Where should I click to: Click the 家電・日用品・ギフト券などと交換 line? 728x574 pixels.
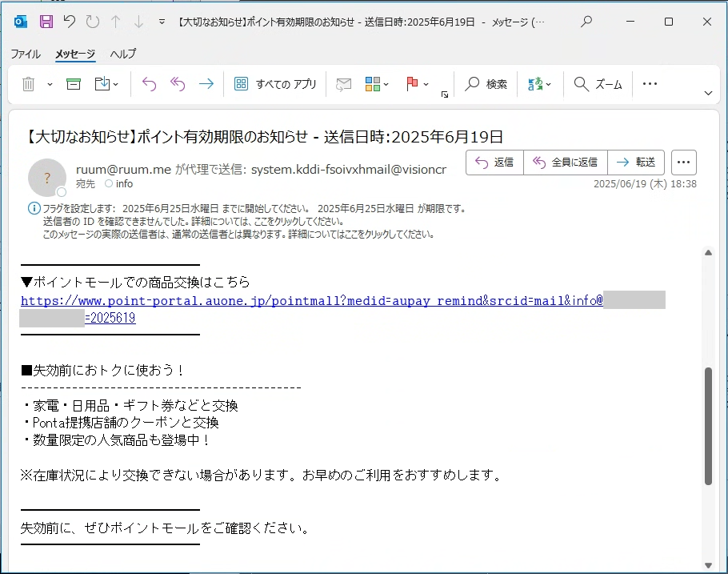[130, 406]
